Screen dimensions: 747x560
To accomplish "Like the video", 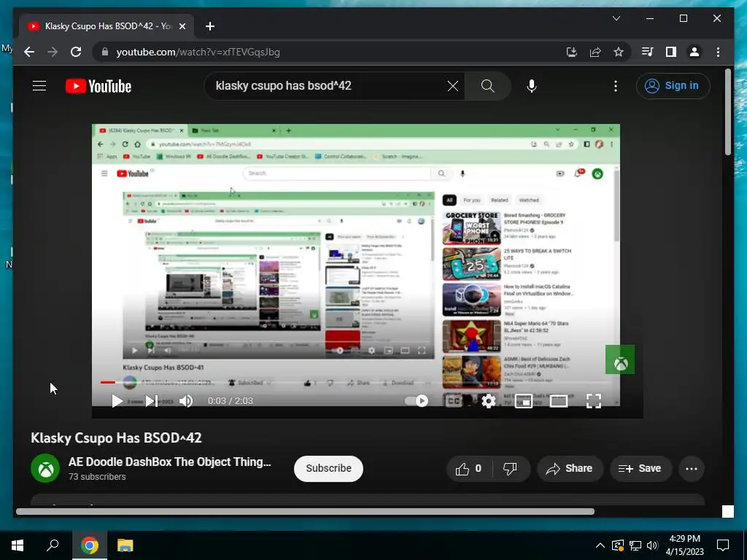I will pyautogui.click(x=469, y=469).
